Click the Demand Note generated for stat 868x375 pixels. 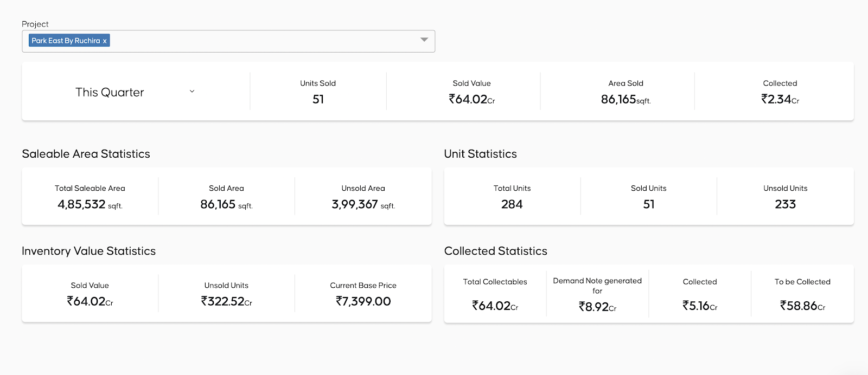[x=597, y=306]
